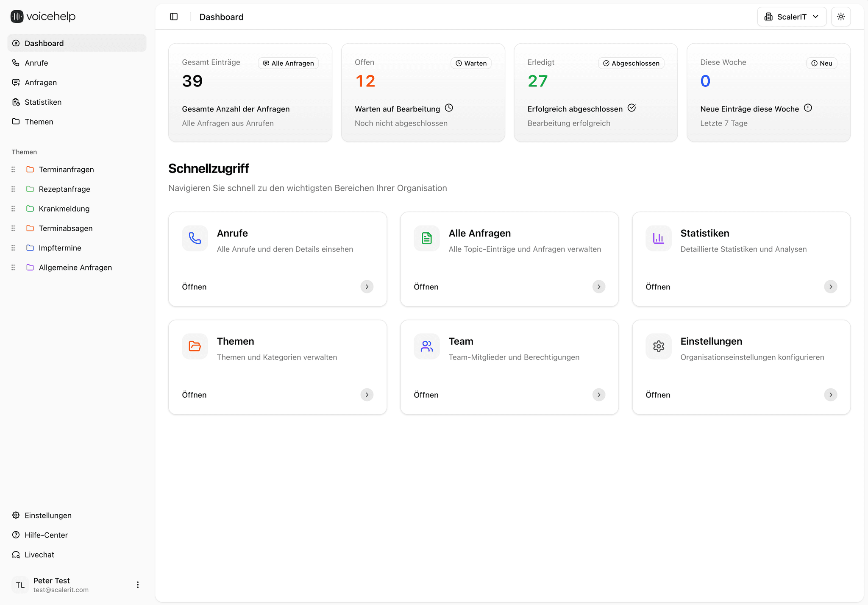Viewport: 868px width, 605px height.
Task: Go to Anrufe in the sidebar
Action: click(36, 63)
